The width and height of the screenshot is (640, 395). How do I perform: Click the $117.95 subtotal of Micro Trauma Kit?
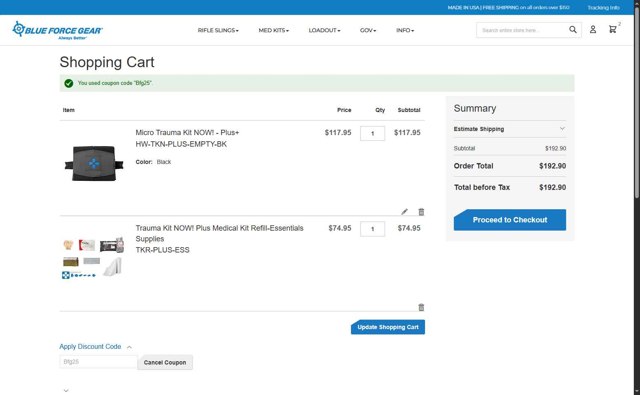click(407, 133)
